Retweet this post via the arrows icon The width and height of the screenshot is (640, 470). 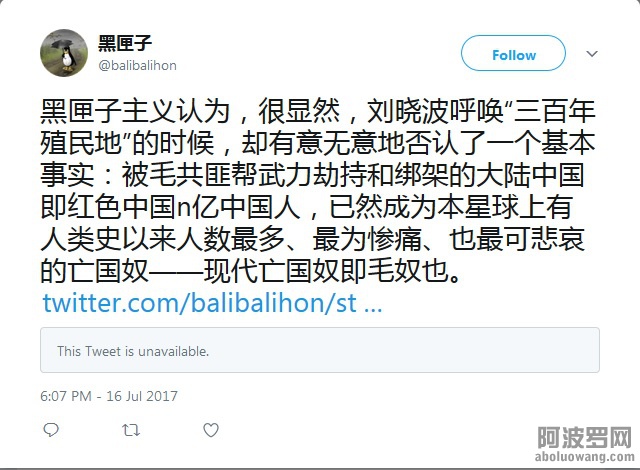pos(131,430)
